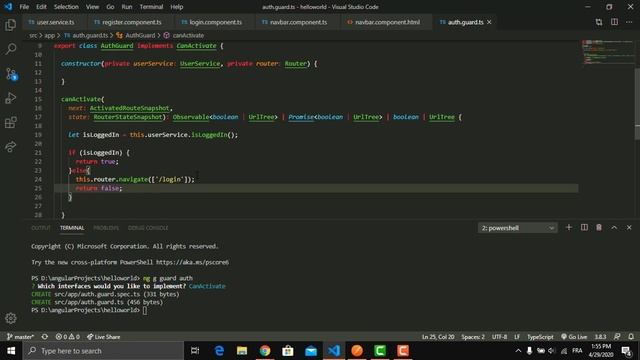This screenshot has width=640, height=360.
Task: Open File Explorer from the taskbar
Action: [242, 351]
